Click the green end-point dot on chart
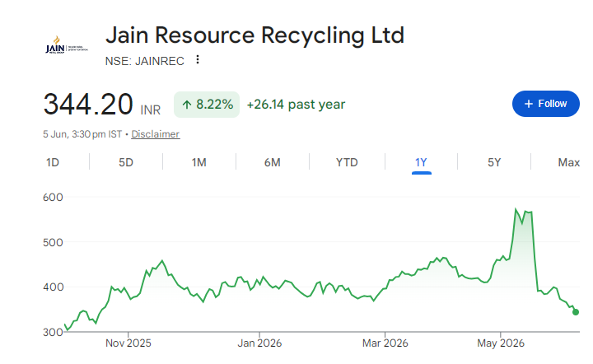This screenshot has height=364, width=593. (576, 312)
